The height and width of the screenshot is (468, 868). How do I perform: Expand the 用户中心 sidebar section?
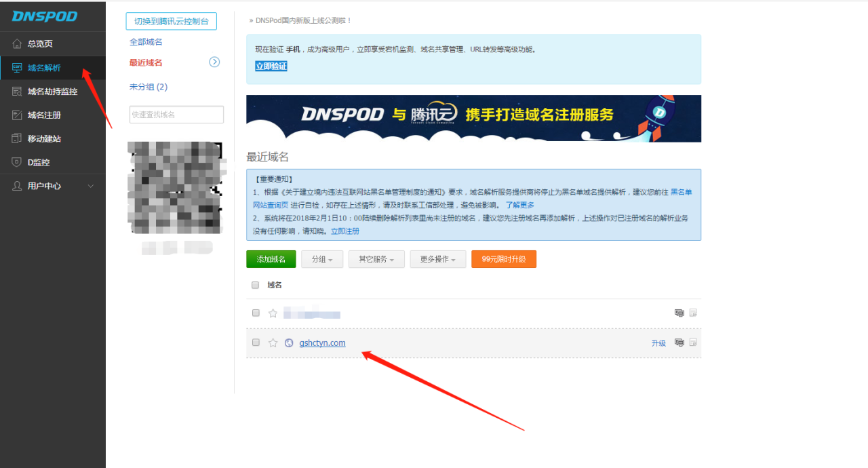pyautogui.click(x=53, y=186)
